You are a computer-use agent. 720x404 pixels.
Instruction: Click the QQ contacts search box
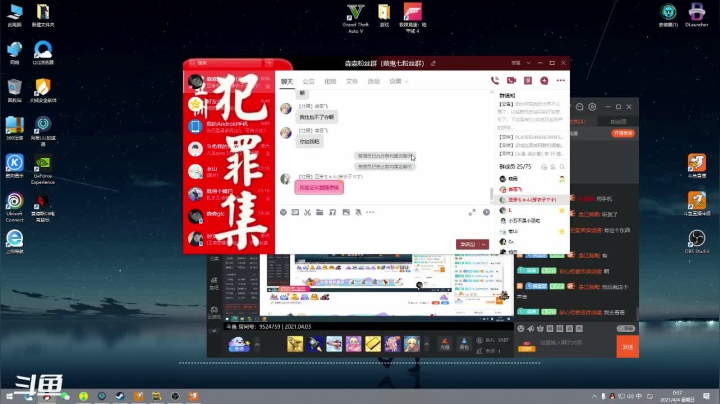click(225, 63)
